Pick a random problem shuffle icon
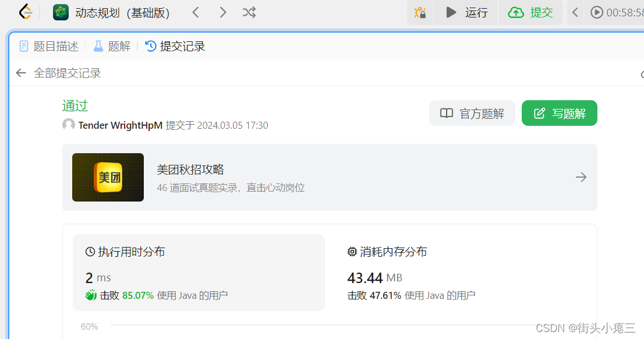Screen dimensions: 644x339 (249, 12)
